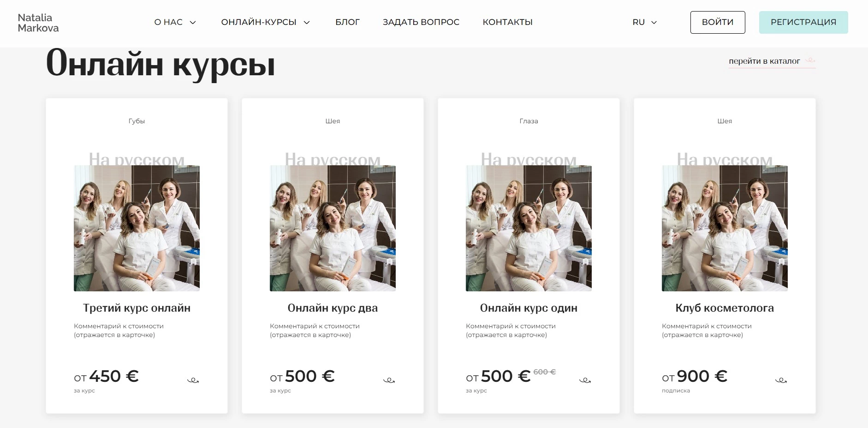Expand the О НАС dropdown chevron
The height and width of the screenshot is (428, 868).
193,22
